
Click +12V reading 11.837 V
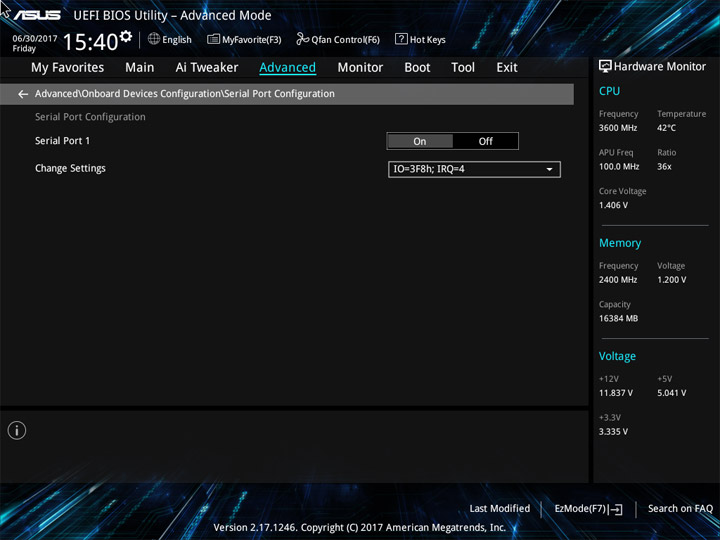coord(615,393)
